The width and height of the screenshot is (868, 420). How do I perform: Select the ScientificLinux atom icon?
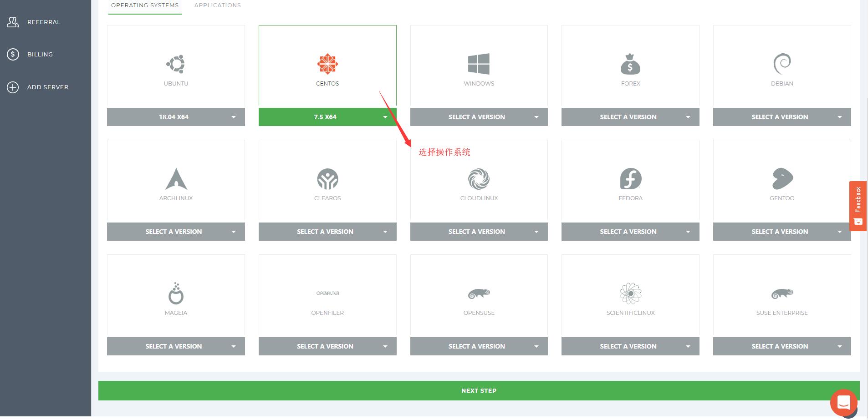click(631, 293)
